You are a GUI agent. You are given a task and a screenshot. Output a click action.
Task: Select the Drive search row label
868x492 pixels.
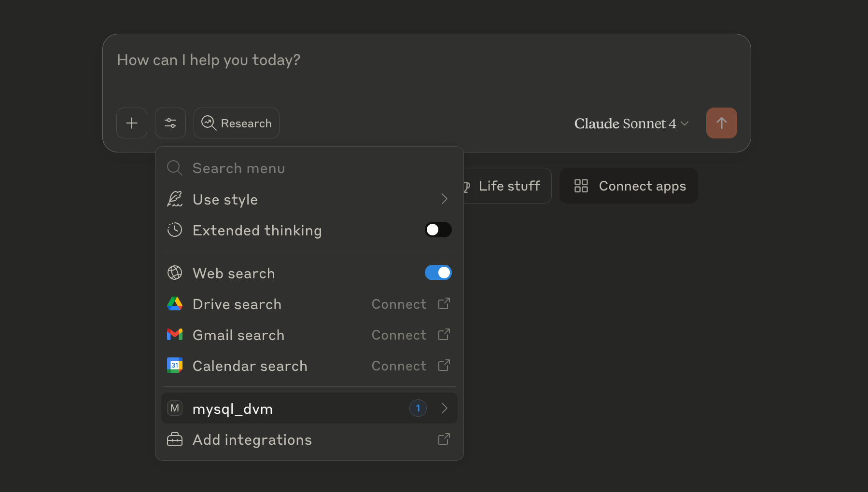[x=237, y=304]
